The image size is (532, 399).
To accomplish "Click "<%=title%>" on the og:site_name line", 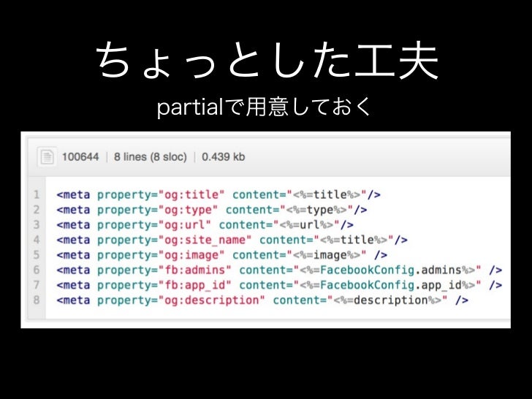I will pos(354,240).
